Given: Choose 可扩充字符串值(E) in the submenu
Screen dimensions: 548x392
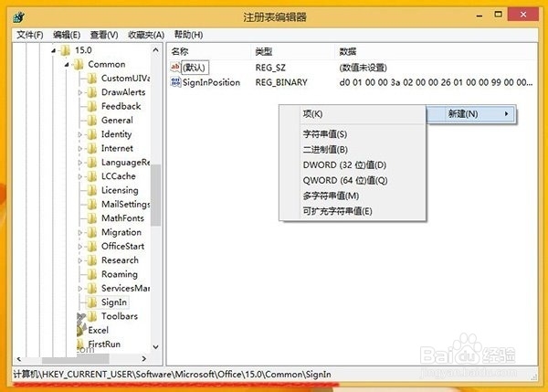Looking at the screenshot, I should pos(353,211).
